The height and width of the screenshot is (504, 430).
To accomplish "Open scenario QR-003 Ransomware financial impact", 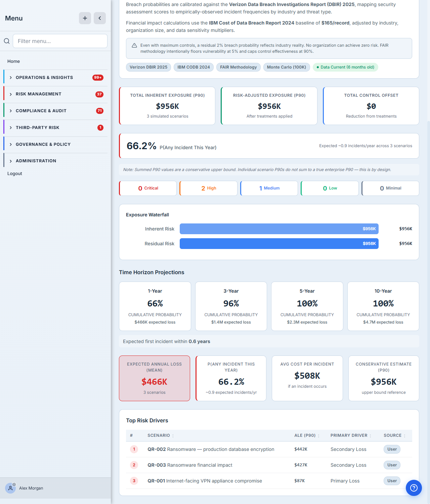I will [190, 465].
